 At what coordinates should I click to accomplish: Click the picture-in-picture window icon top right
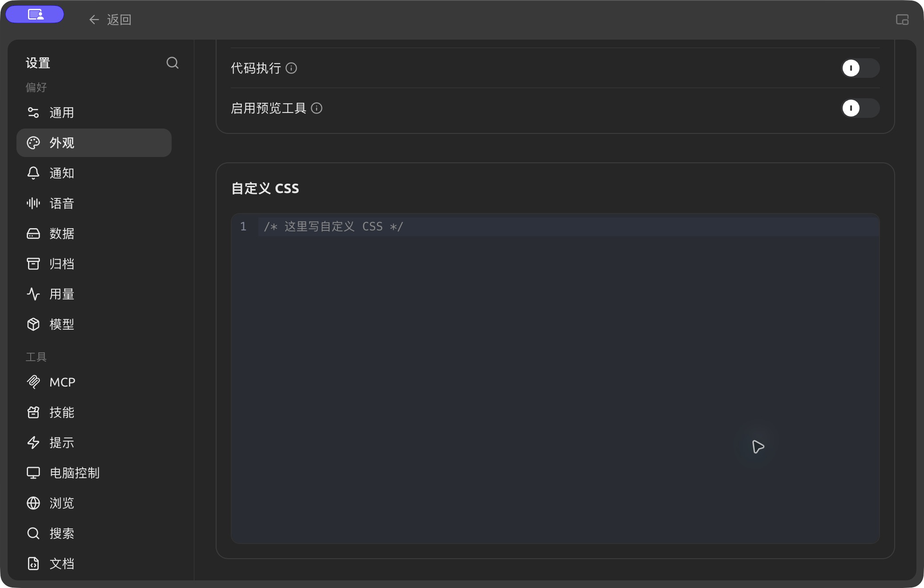point(902,20)
